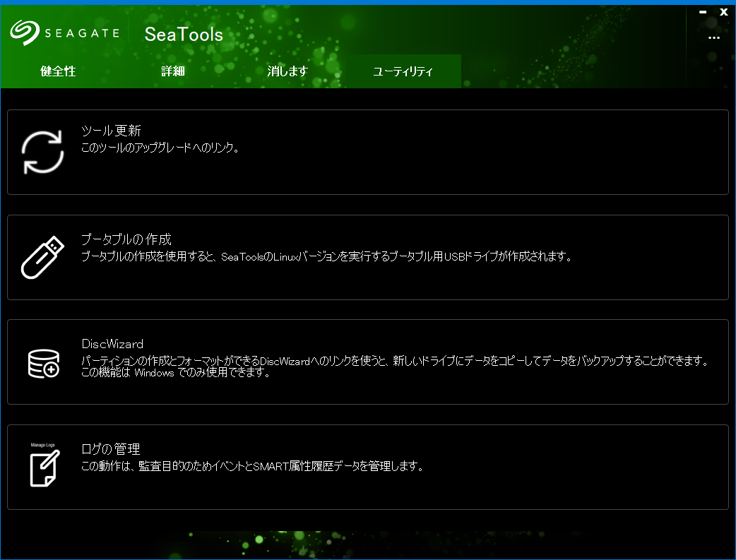Viewport: 736px width, 560px height.
Task: Minimize the SeaTools window
Action: pyautogui.click(x=703, y=12)
